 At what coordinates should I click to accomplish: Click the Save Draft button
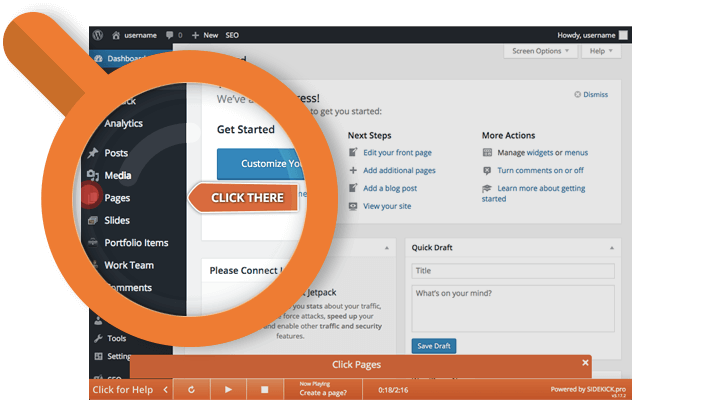click(x=433, y=346)
